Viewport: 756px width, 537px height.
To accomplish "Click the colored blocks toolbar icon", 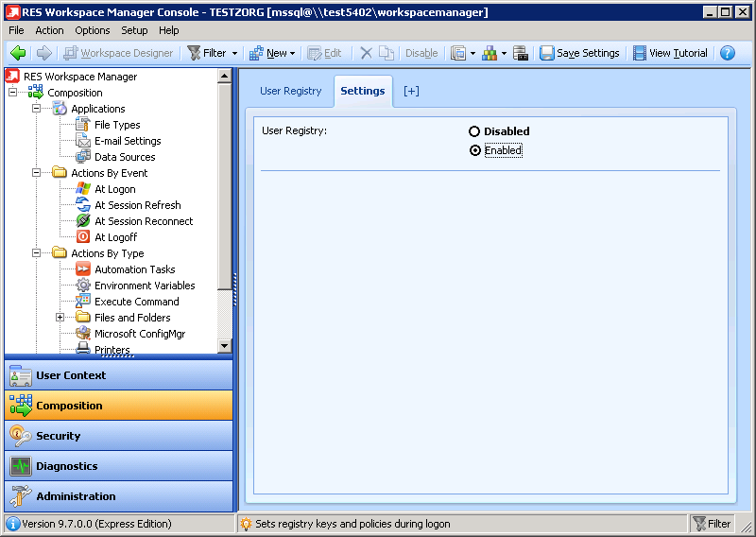I will (x=490, y=53).
